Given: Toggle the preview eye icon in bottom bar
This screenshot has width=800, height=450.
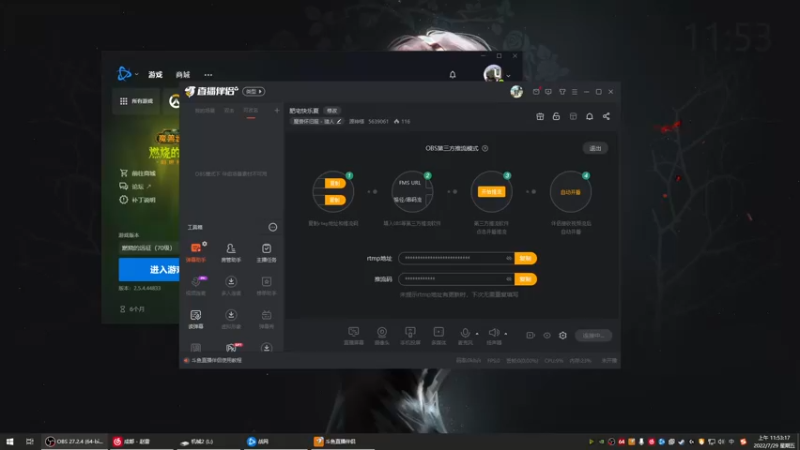Looking at the screenshot, I should 547,335.
